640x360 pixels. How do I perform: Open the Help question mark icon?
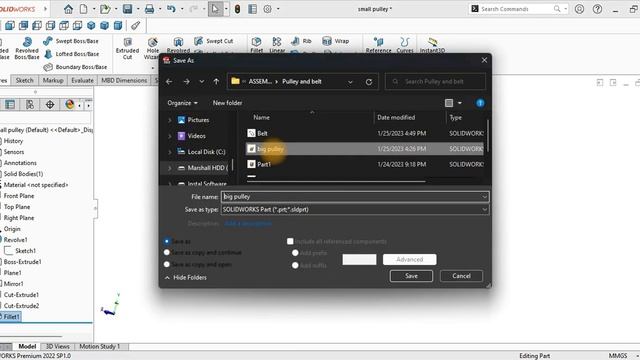(x=597, y=9)
